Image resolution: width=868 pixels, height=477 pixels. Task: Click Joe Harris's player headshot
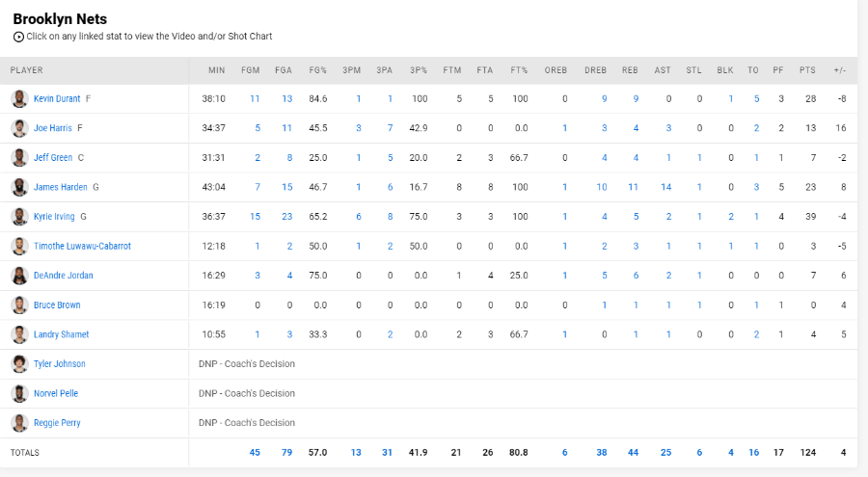19,128
